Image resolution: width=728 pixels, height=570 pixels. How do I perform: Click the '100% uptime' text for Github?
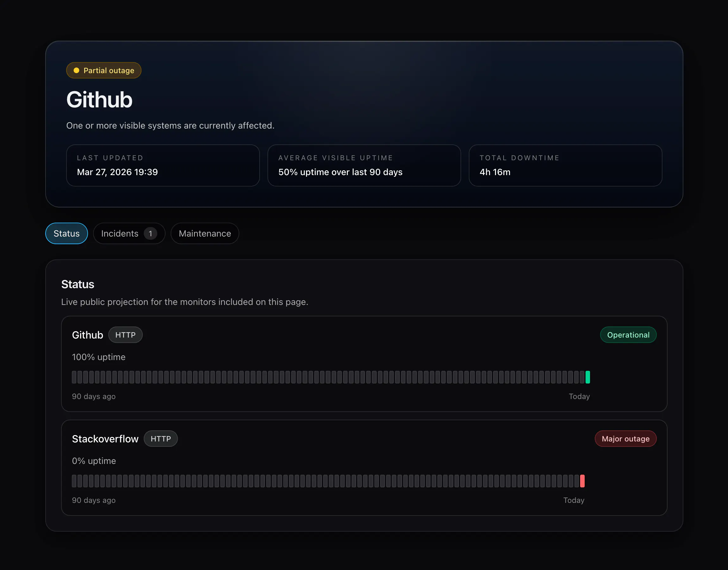(99, 357)
